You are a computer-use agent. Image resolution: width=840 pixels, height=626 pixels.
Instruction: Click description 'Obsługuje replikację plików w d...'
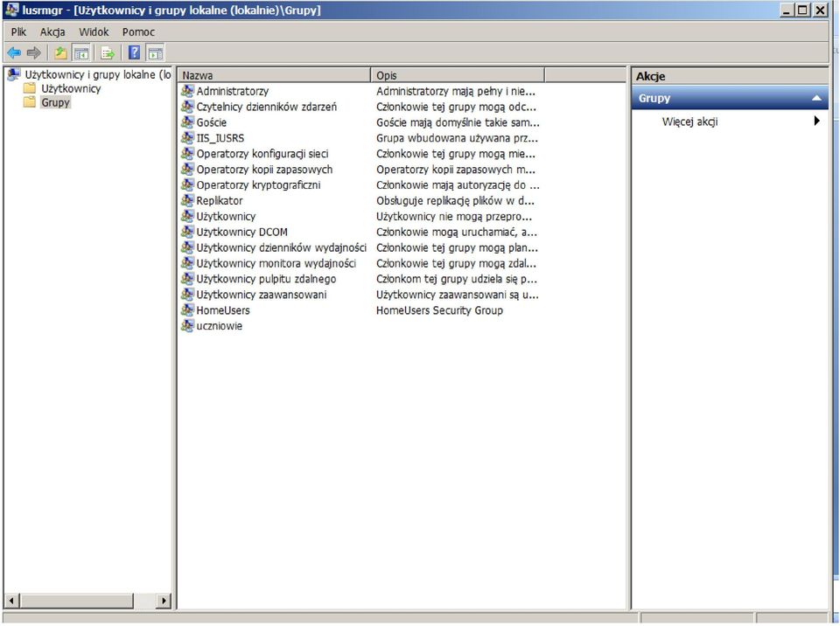[x=455, y=201]
